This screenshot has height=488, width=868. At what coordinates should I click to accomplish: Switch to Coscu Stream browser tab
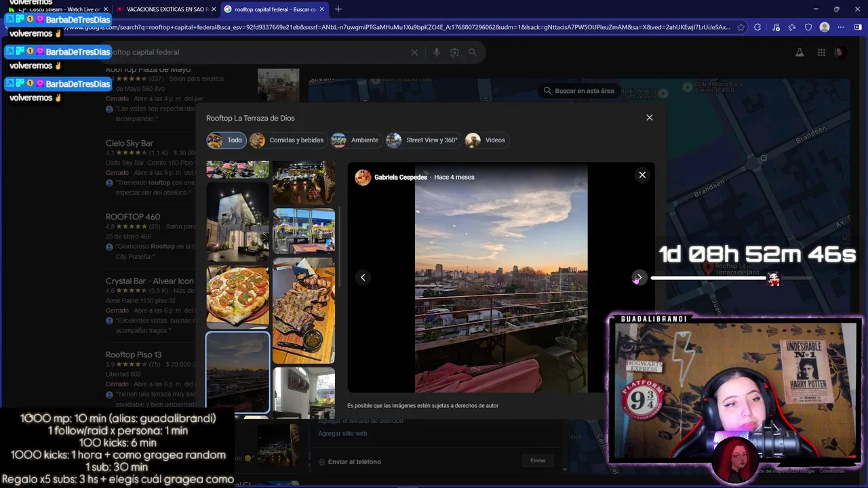click(58, 9)
